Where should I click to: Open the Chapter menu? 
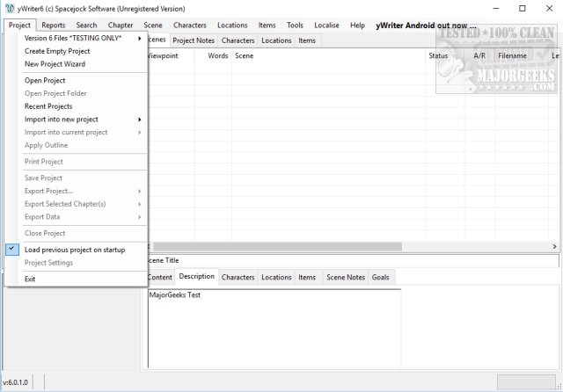click(x=121, y=25)
